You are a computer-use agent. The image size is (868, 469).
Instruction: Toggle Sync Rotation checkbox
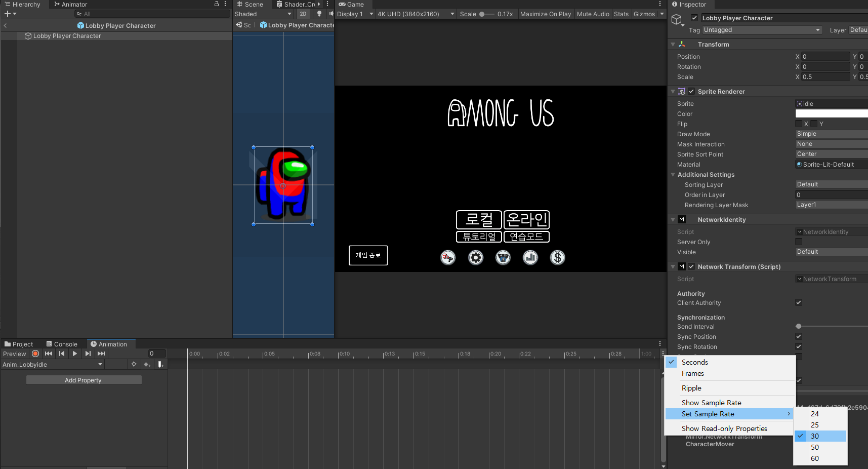(799, 347)
